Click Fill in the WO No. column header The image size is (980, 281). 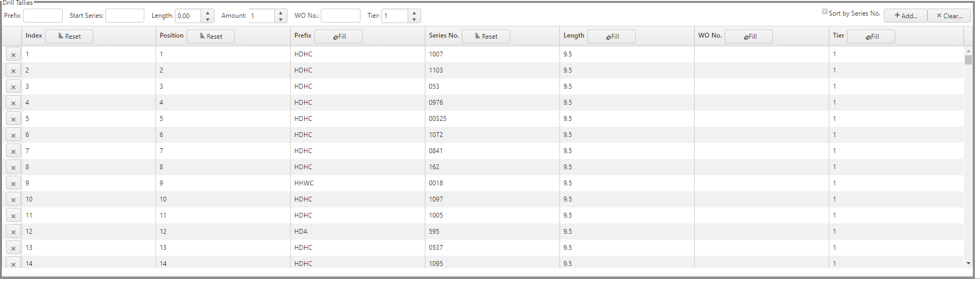point(749,37)
